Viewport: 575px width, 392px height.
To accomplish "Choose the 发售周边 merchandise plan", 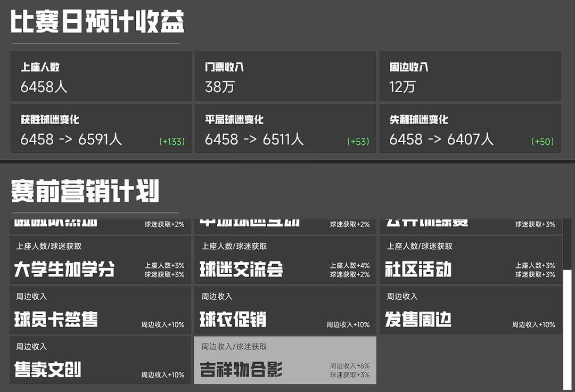I will (x=471, y=310).
